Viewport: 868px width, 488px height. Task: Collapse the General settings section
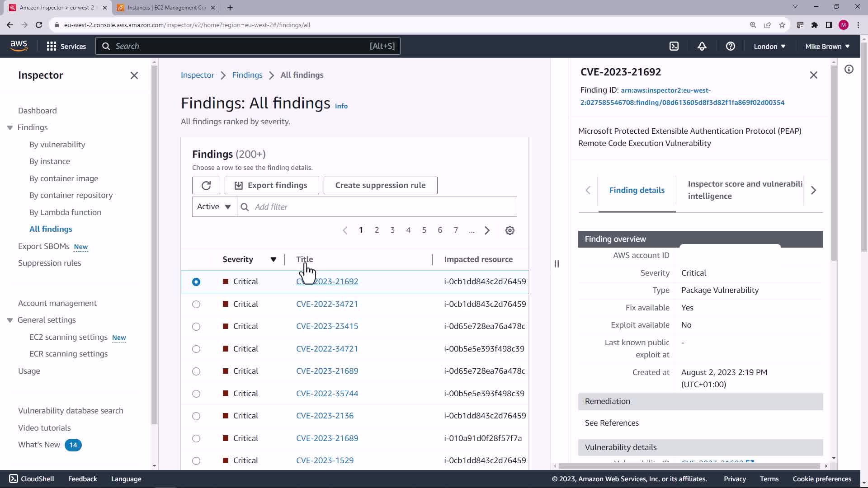(10, 320)
